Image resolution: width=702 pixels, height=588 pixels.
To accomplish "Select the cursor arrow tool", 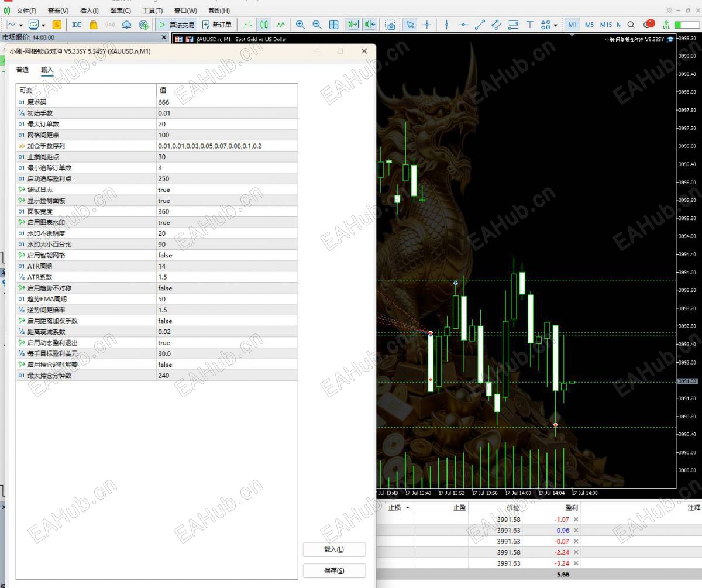I will tap(410, 25).
